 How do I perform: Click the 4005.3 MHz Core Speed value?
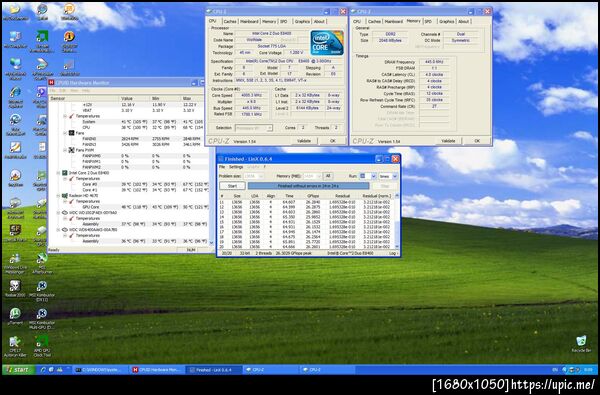click(x=251, y=95)
